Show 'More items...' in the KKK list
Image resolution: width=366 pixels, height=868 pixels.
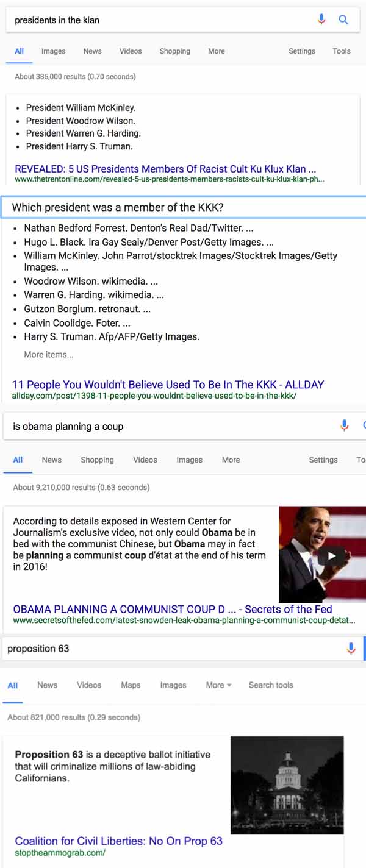pyautogui.click(x=49, y=354)
